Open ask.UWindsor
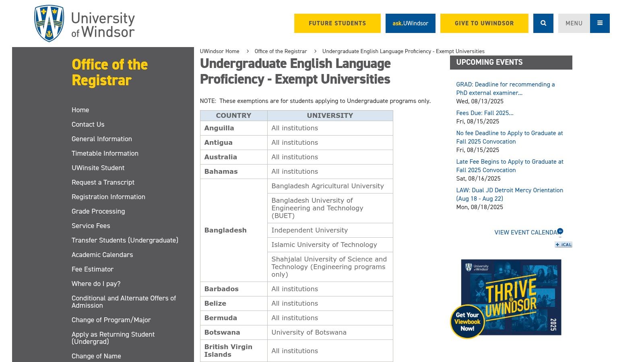The height and width of the screenshot is (362, 644). point(411,23)
